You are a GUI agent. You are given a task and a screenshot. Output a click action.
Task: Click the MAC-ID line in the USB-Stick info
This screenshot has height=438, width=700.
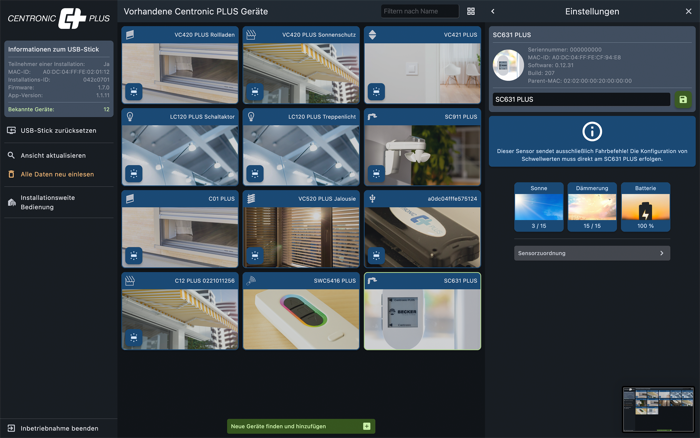(x=58, y=72)
